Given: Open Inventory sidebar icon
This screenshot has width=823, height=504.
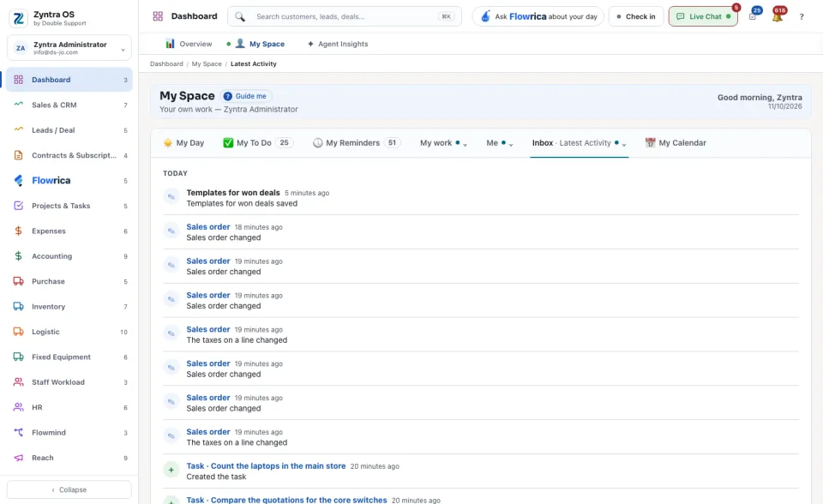Looking at the screenshot, I should click(x=18, y=307).
